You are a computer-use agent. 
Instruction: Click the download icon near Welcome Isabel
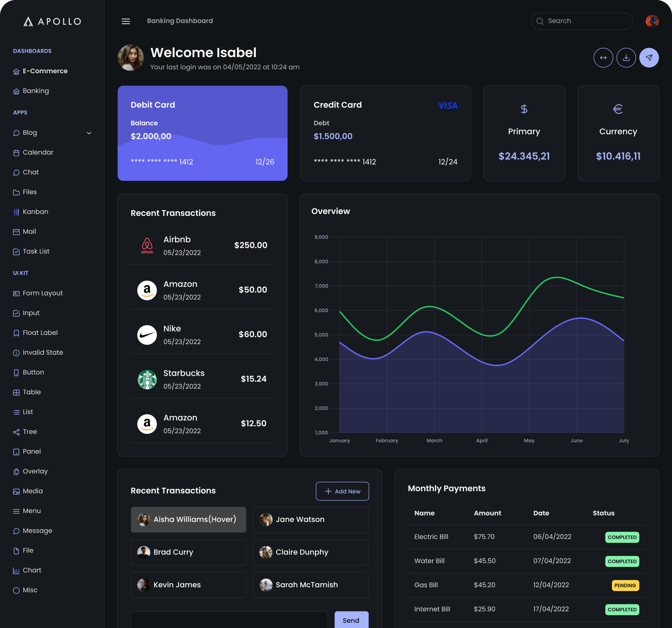(626, 57)
